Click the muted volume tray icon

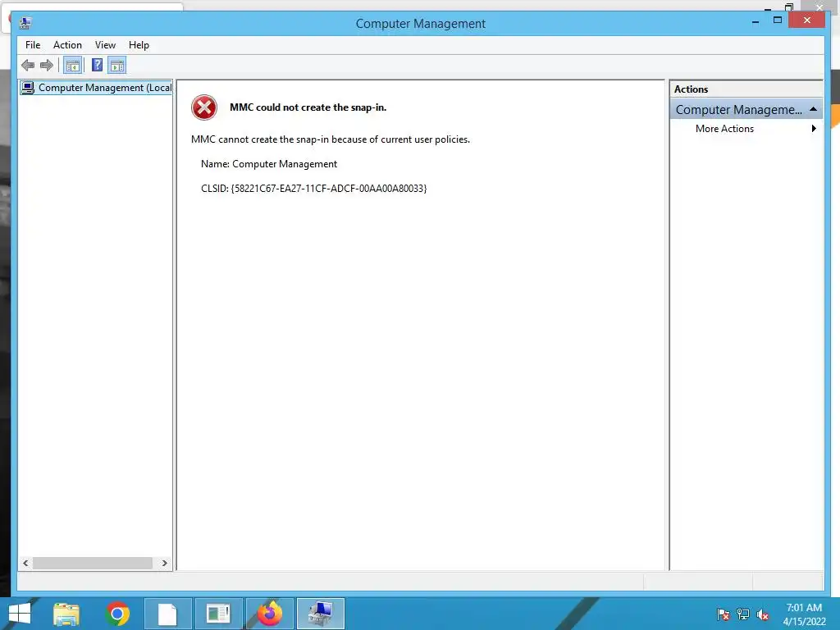coord(763,614)
